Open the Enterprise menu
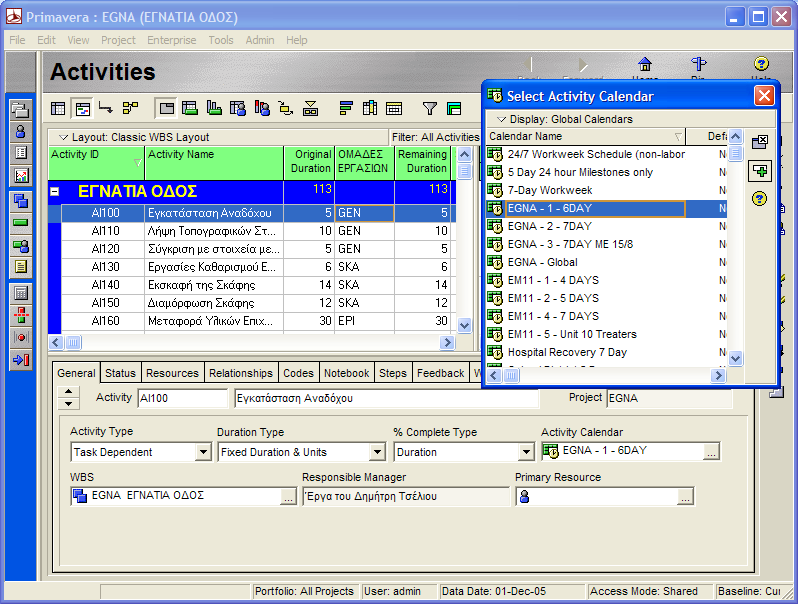The image size is (798, 604). point(172,40)
